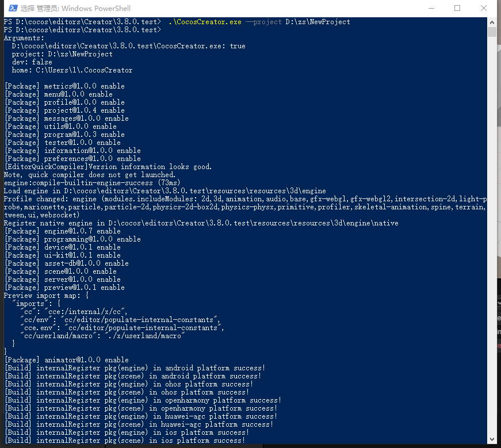Screen dimensions: 501x448
Task: Click the "metrics@1.0.0 enable" line
Action: click(x=64, y=86)
